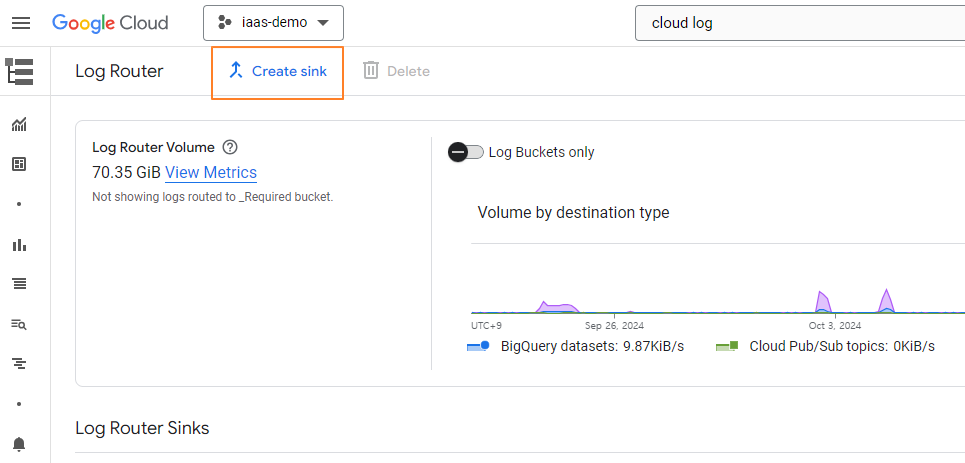Open the filter lines icon in sidebar
Image resolution: width=965 pixels, height=463 pixels.
19,364
